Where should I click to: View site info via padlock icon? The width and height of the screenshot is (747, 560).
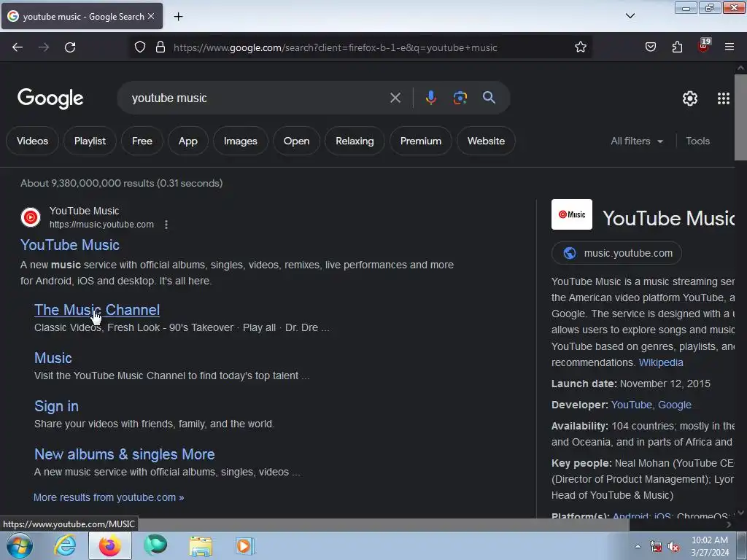[160, 47]
